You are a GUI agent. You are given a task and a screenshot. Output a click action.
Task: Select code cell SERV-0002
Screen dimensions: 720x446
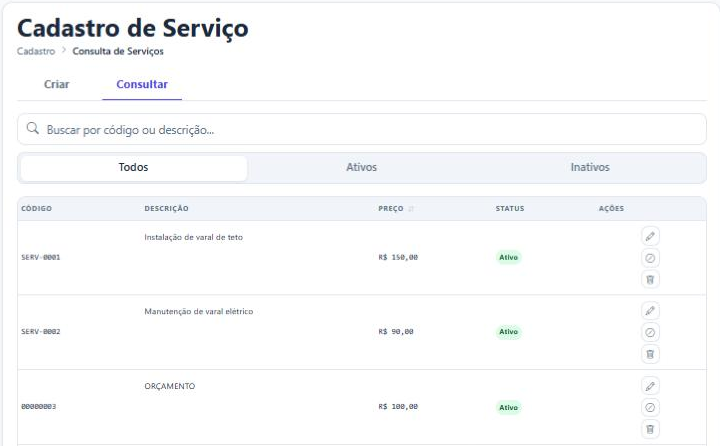[x=41, y=332]
